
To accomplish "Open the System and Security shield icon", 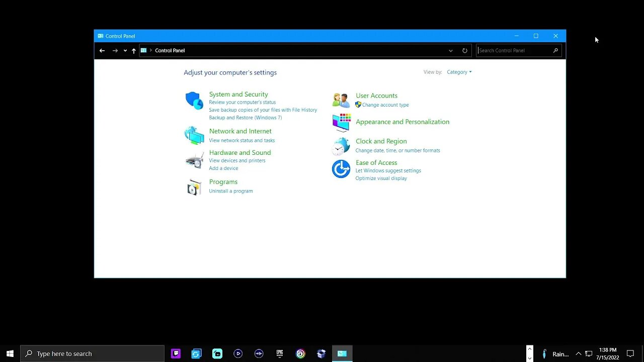I will pos(194,101).
